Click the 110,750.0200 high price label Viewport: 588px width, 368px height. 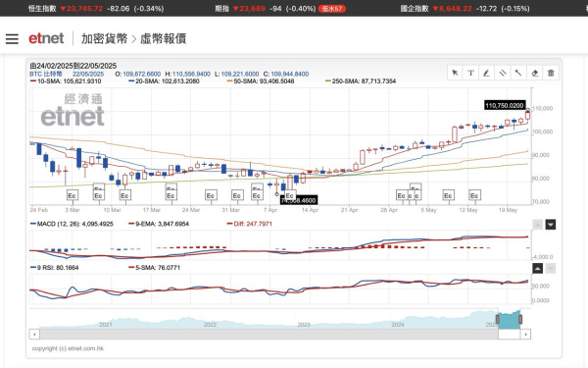point(505,106)
